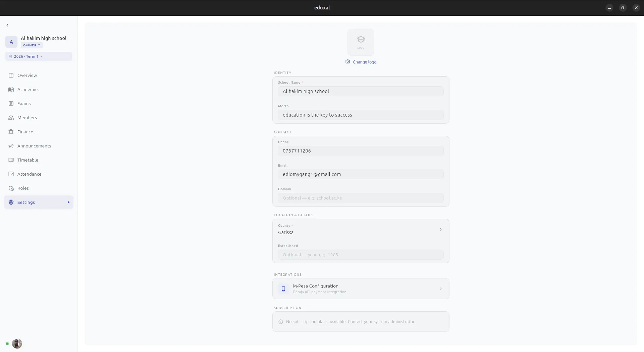This screenshot has height=352, width=644.
Task: Click the Established year input field
Action: (x=361, y=255)
